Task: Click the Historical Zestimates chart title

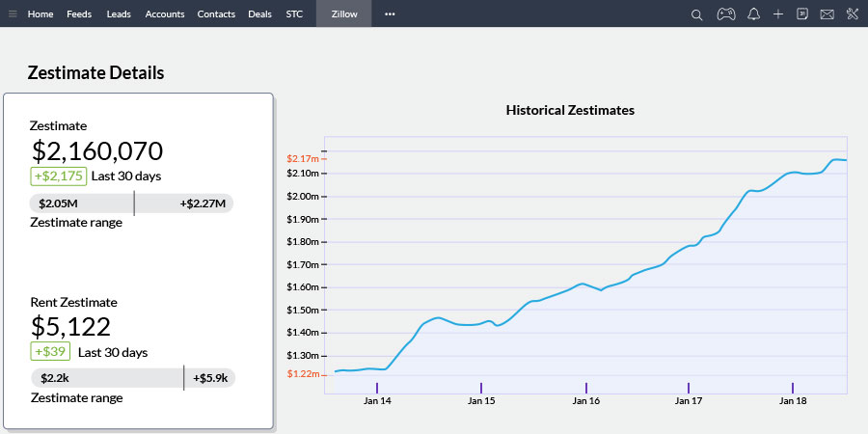Action: coord(570,110)
